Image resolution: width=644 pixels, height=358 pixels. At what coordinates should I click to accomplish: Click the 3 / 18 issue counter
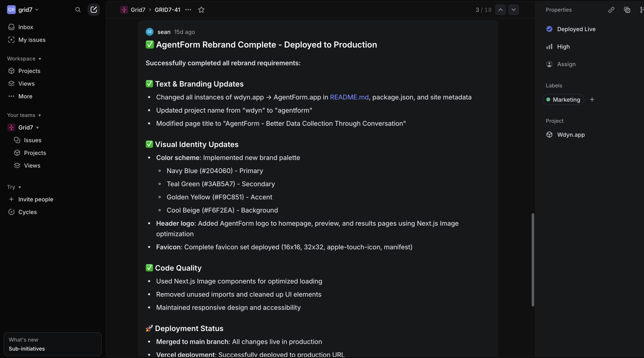[x=484, y=10]
